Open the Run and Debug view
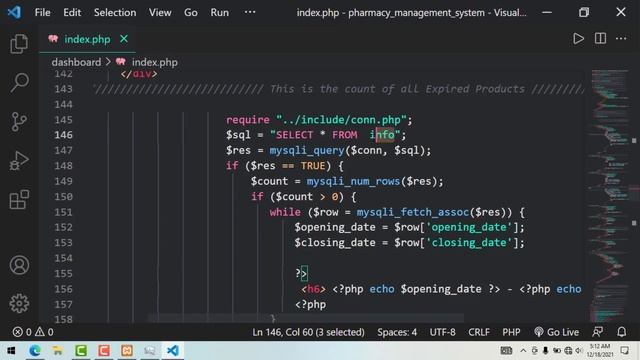Viewport: 640px width, 360px height. pyautogui.click(x=19, y=160)
